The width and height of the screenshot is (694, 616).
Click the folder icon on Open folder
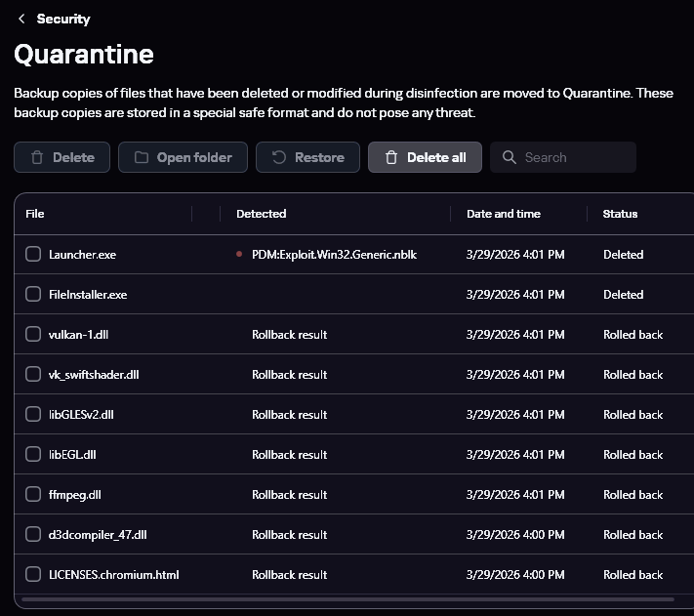[x=142, y=157]
